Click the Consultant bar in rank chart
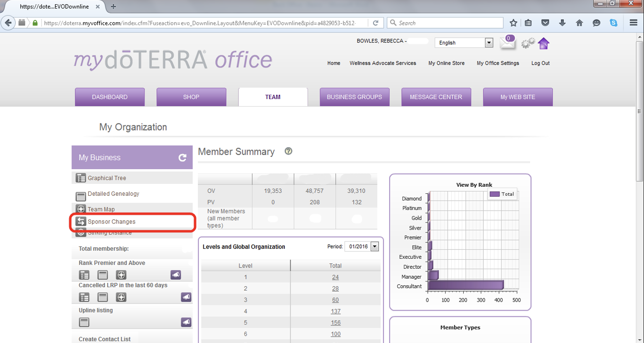644x343 pixels. (466, 285)
